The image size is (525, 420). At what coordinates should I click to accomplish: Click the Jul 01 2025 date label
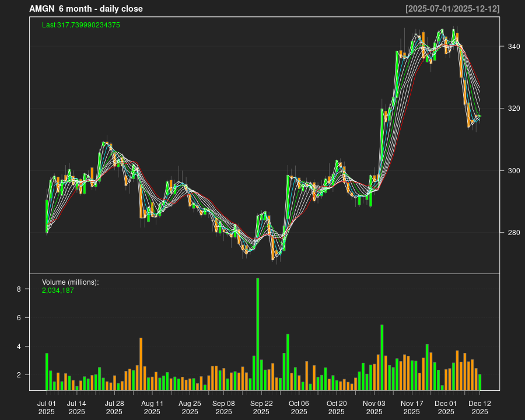tap(47, 407)
